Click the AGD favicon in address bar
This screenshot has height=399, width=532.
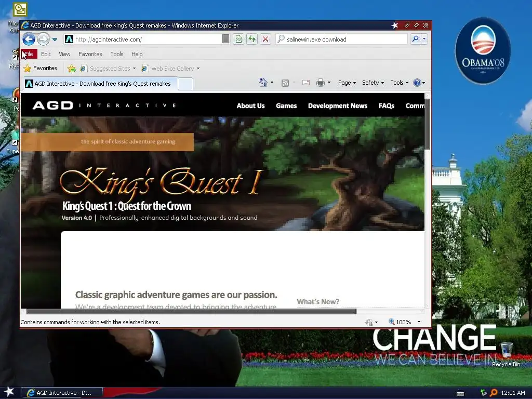point(69,39)
